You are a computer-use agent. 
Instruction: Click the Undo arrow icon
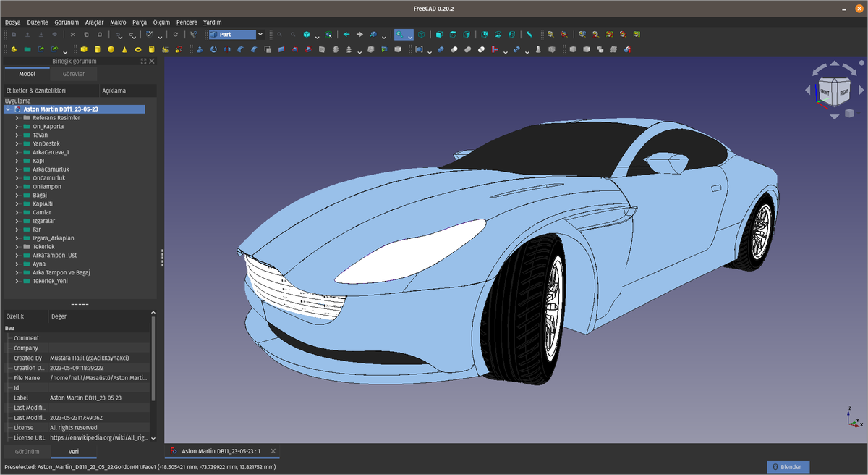pos(119,34)
